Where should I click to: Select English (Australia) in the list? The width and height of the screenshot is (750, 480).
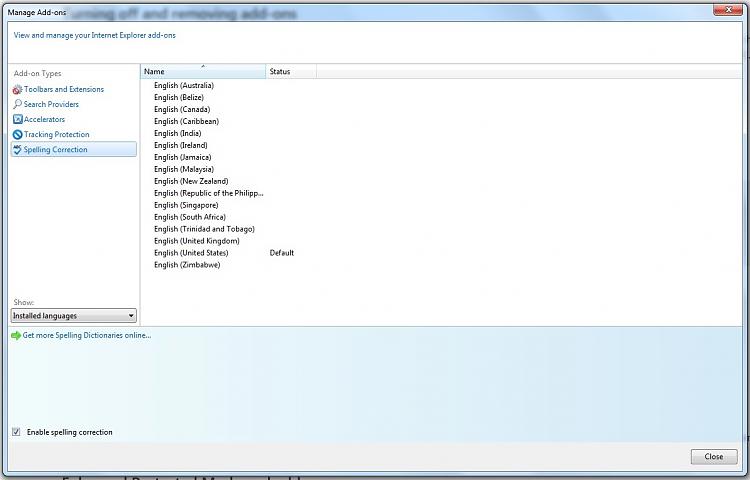[x=184, y=86]
